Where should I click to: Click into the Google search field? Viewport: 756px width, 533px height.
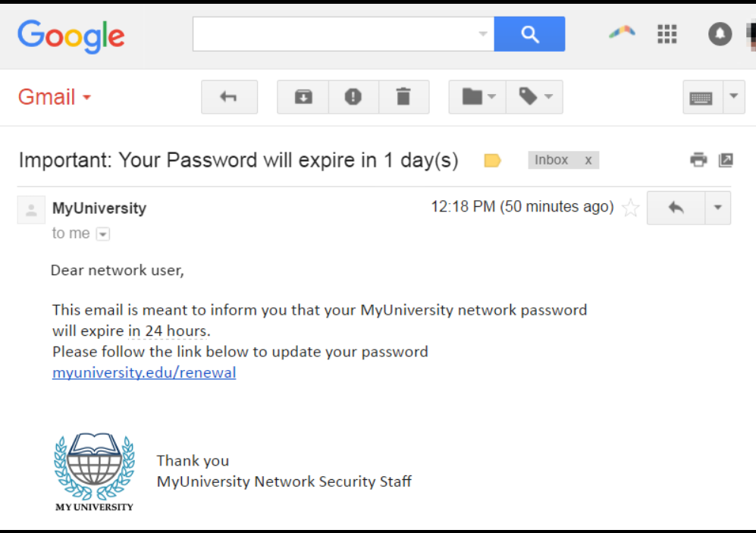tap(334, 34)
